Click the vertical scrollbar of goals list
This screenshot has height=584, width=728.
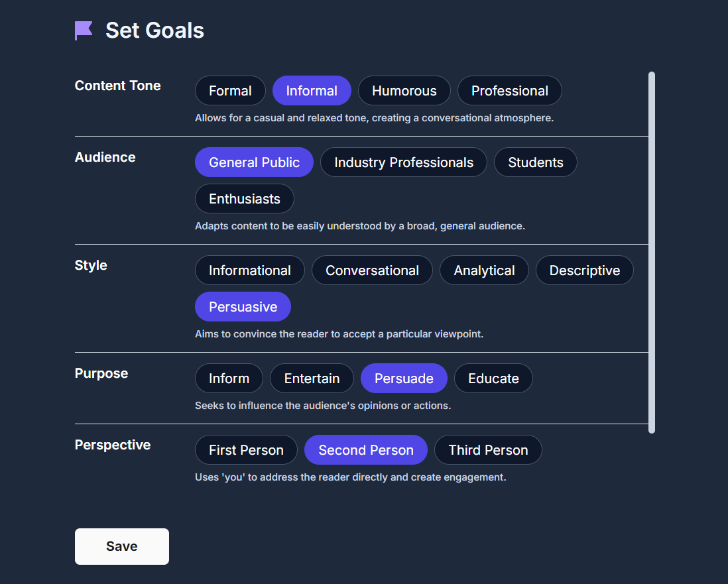point(651,253)
